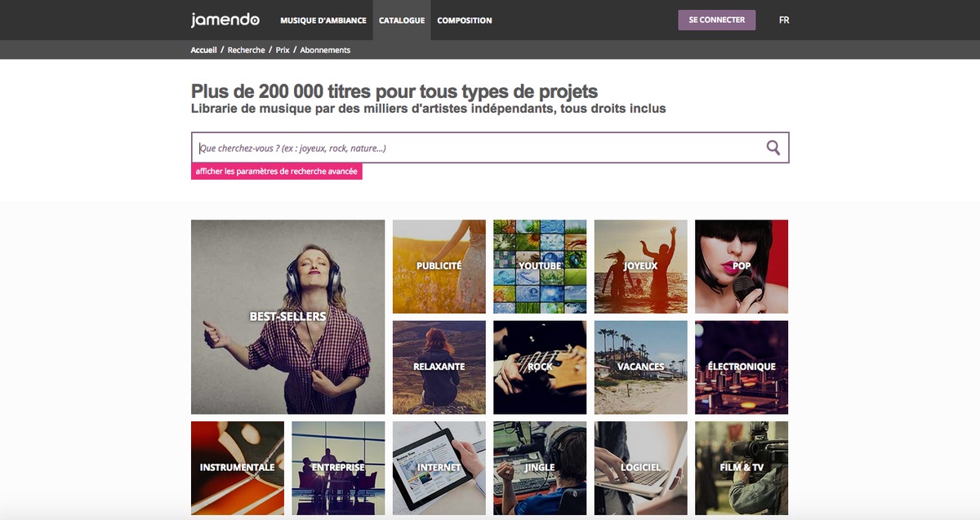Open the Best-Sellers category tile
This screenshot has width=980, height=520.
287,317
